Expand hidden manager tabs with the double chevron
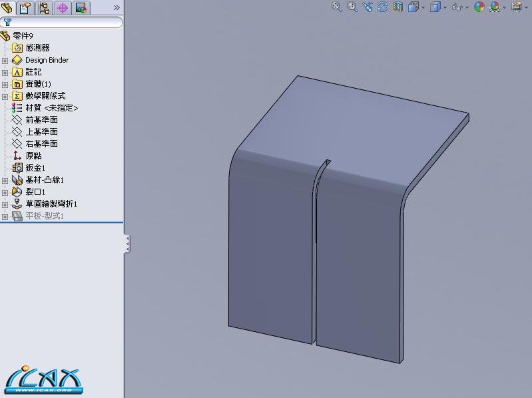Viewport: 532px width, 398px height. pyautogui.click(x=117, y=7)
